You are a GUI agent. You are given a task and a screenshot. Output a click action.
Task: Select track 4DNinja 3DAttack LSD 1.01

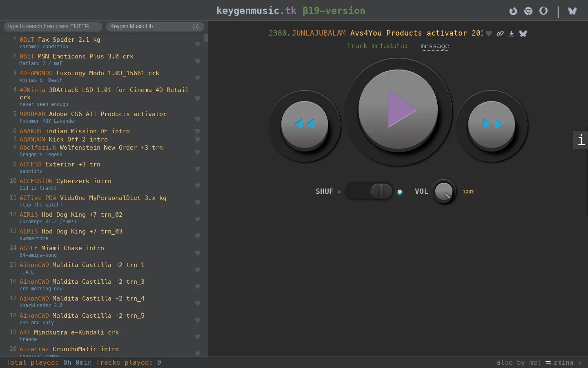pyautogui.click(x=104, y=94)
